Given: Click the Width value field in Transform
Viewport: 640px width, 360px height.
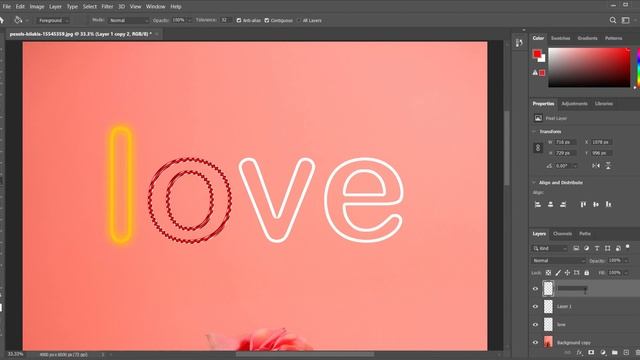Looking at the screenshot, I should pos(565,142).
